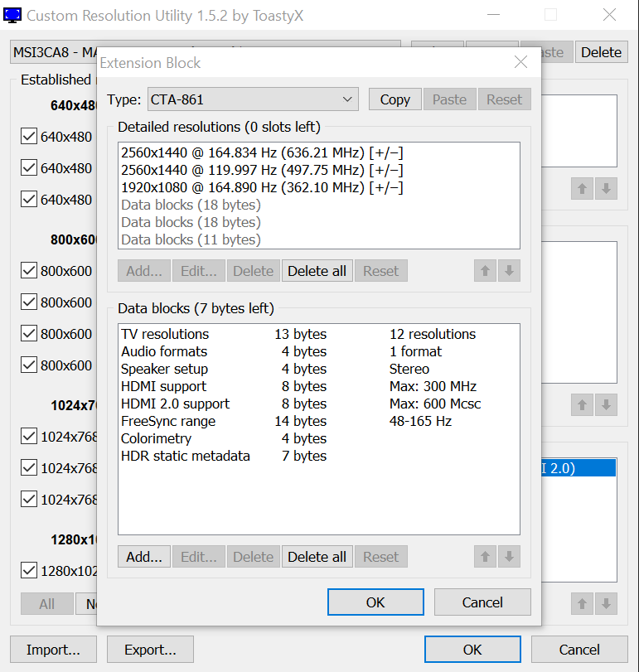The height and width of the screenshot is (672, 639).
Task: Open the Type CTA-861 dropdown
Action: tap(253, 99)
